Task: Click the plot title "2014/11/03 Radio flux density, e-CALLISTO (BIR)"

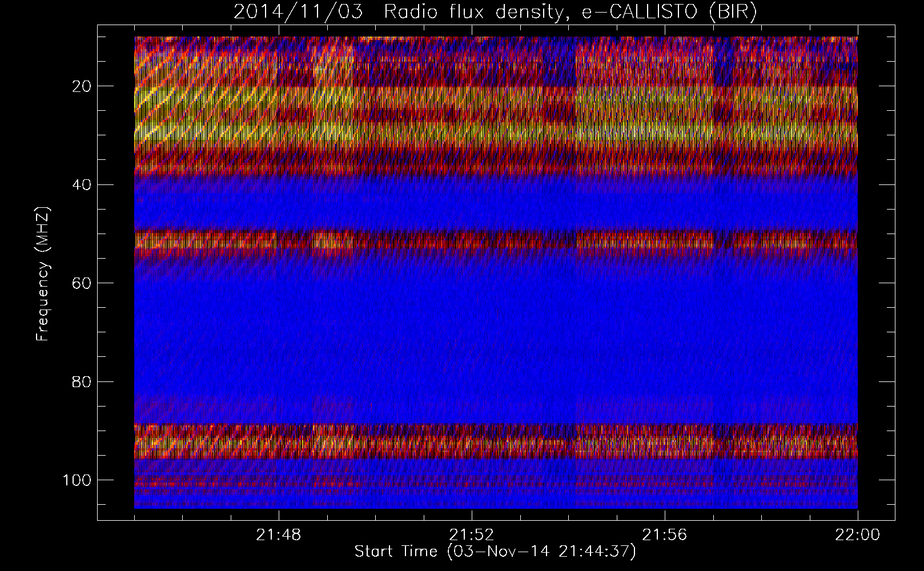Action: click(495, 12)
